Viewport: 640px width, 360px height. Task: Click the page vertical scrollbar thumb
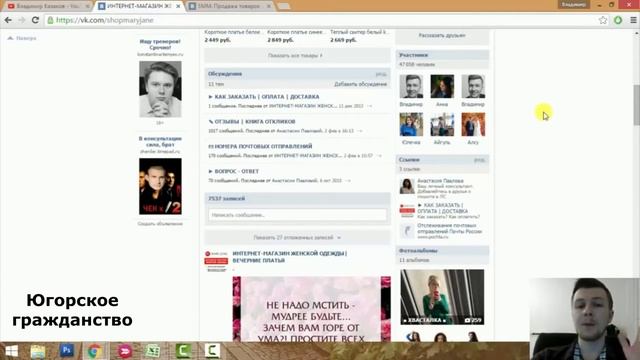tap(636, 105)
